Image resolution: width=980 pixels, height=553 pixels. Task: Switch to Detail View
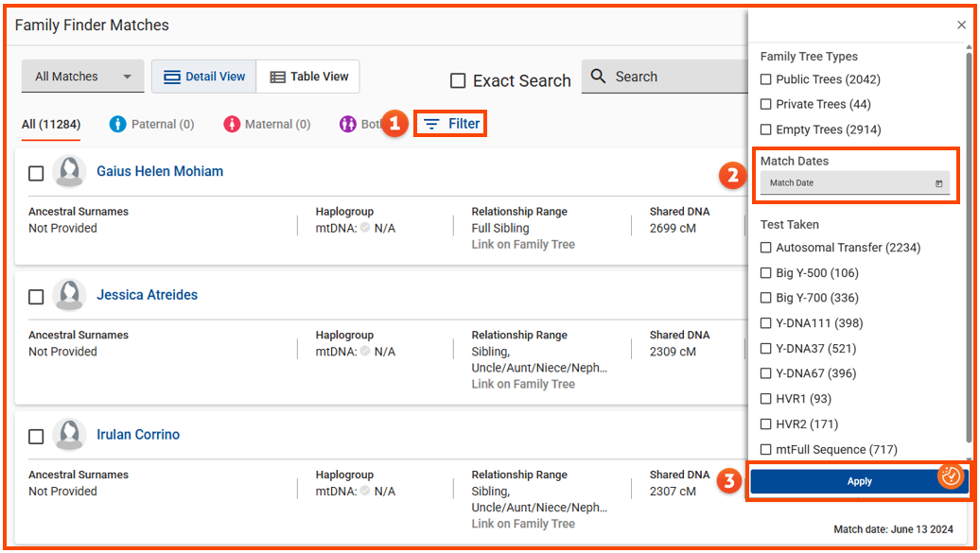[x=204, y=77]
